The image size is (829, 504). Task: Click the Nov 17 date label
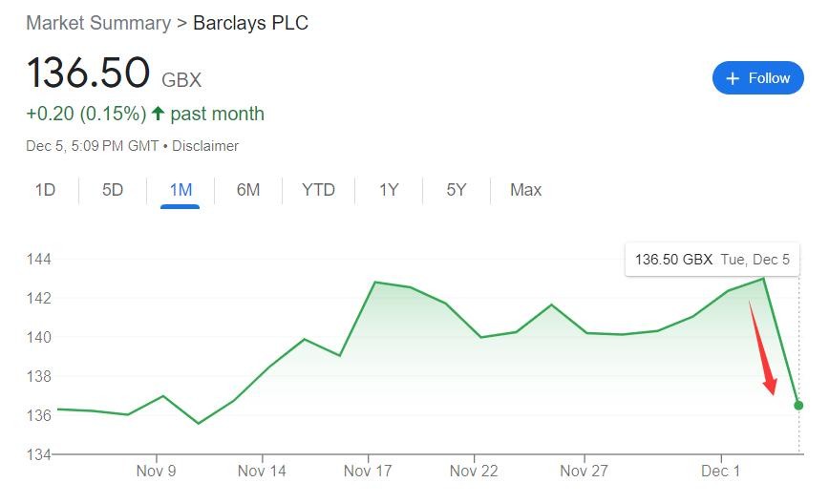[369, 471]
